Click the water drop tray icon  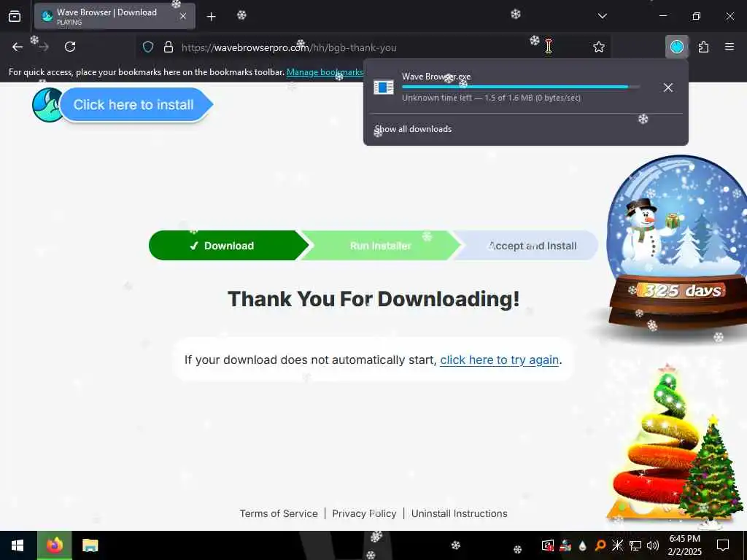(x=582, y=545)
